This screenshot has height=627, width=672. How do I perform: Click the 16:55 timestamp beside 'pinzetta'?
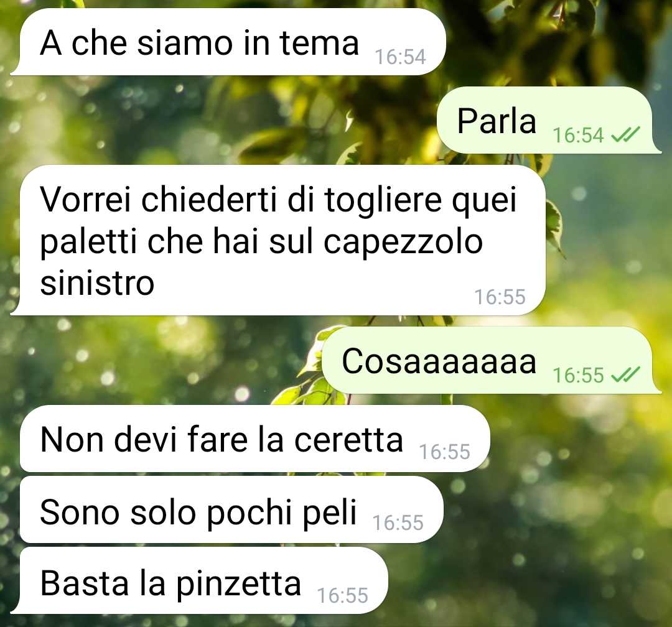tap(343, 596)
